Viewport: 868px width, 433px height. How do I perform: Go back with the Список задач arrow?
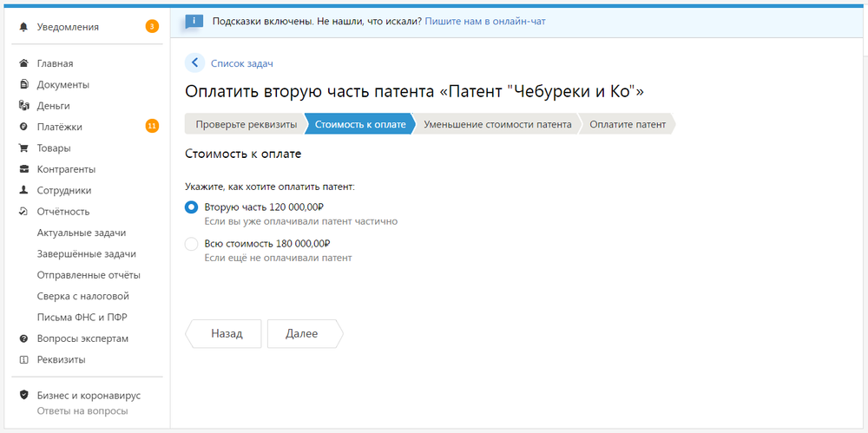click(x=194, y=62)
